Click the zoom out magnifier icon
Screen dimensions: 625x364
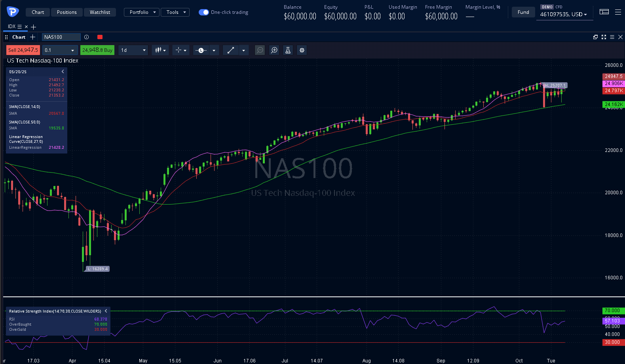click(260, 50)
